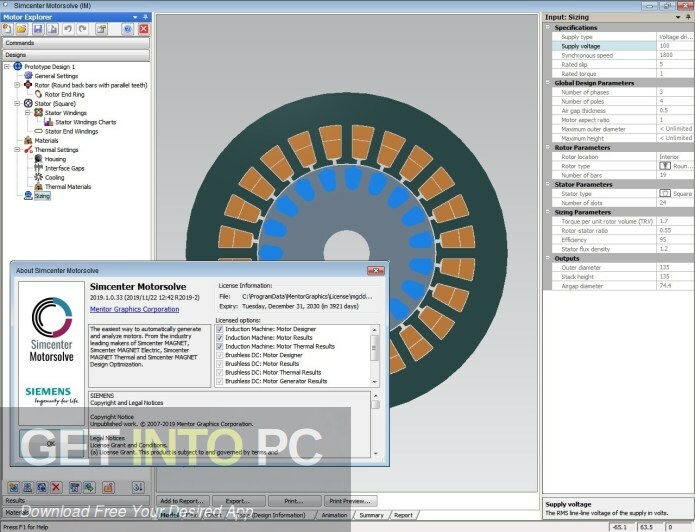Click the Print button
Screen dimensions: 695x532
(x=294, y=501)
